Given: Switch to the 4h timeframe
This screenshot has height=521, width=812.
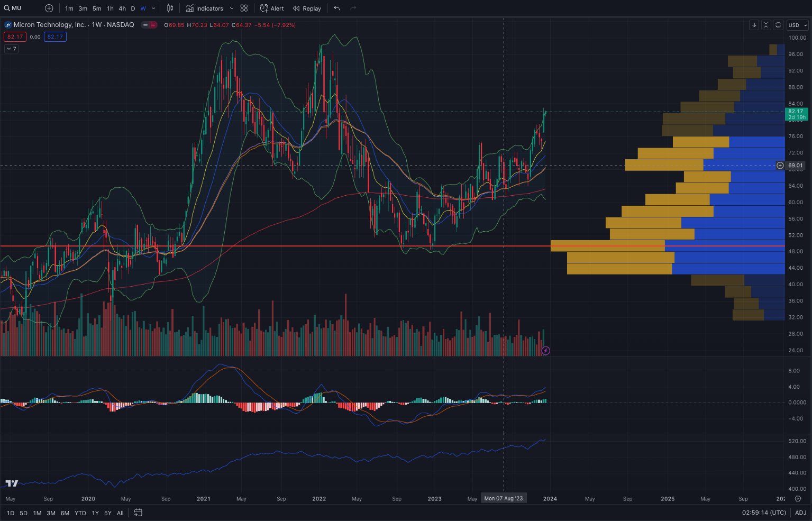Looking at the screenshot, I should point(122,8).
